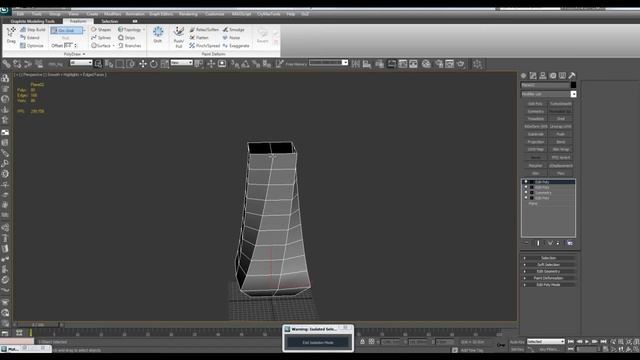Click the Offset value spinner field
The image size is (640, 360).
tap(69, 46)
